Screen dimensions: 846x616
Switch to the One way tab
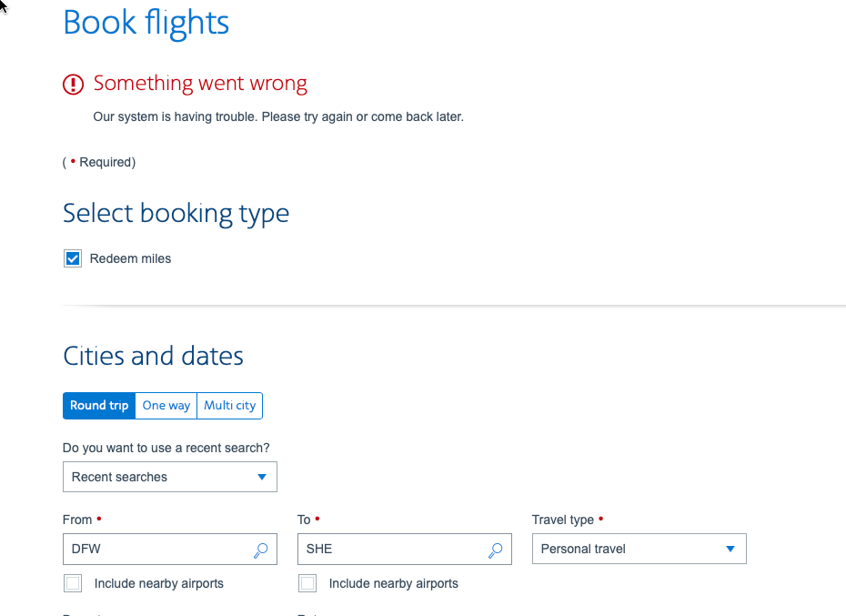click(x=166, y=406)
